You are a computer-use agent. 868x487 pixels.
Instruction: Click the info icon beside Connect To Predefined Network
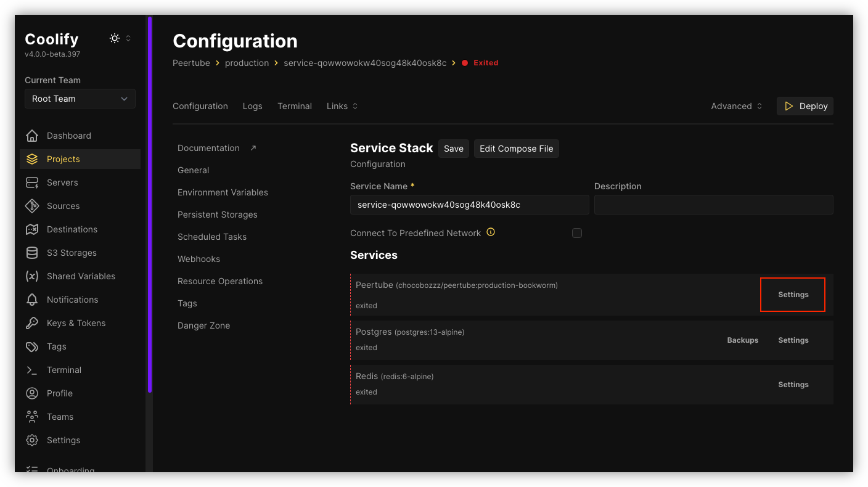pyautogui.click(x=491, y=232)
